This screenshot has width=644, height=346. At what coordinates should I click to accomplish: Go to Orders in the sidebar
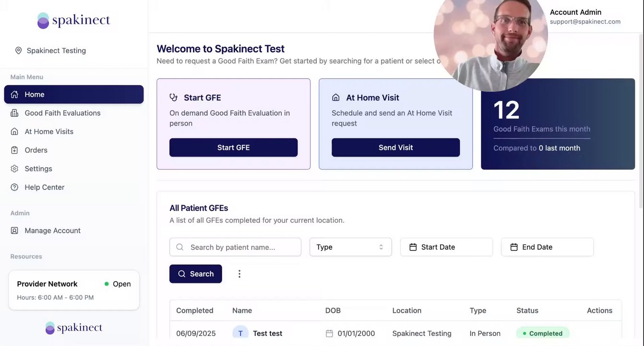(x=36, y=150)
